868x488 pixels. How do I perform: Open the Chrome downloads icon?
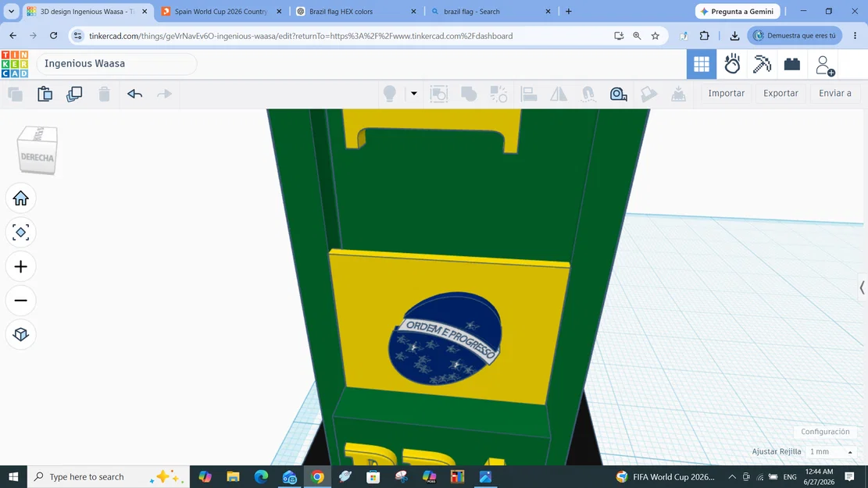point(734,36)
